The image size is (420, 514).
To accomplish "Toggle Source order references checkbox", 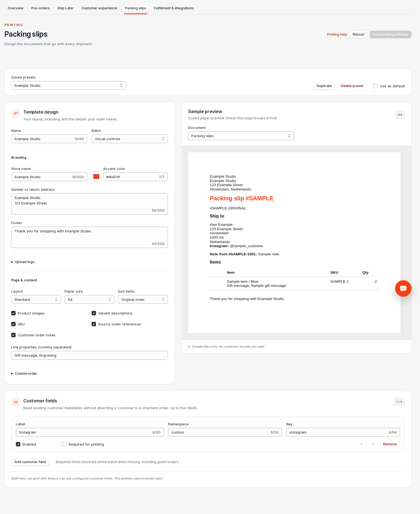I will coord(94,324).
